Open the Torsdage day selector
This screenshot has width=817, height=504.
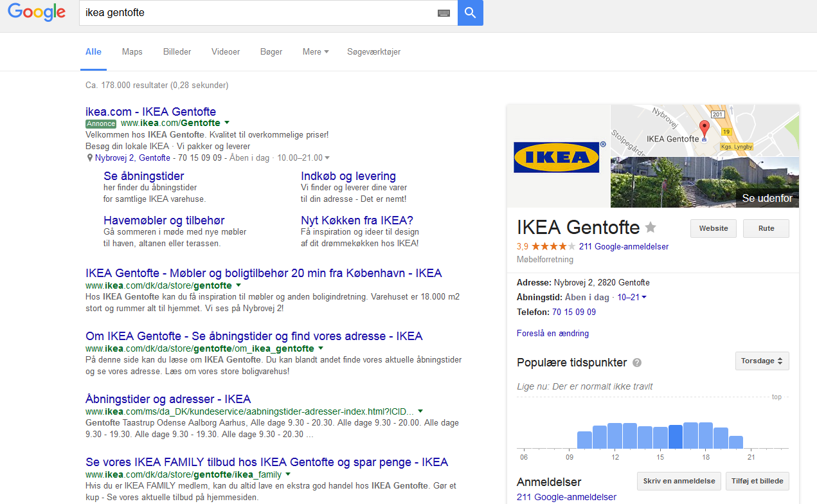pyautogui.click(x=762, y=361)
